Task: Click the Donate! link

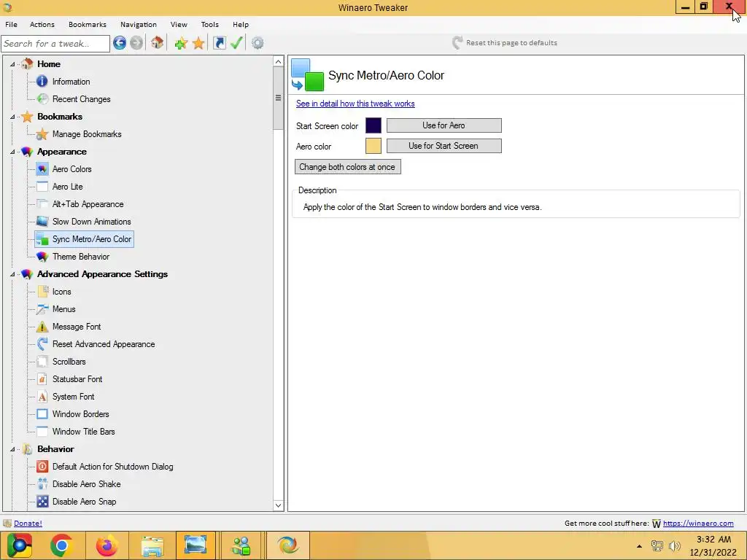Action: pyautogui.click(x=28, y=524)
